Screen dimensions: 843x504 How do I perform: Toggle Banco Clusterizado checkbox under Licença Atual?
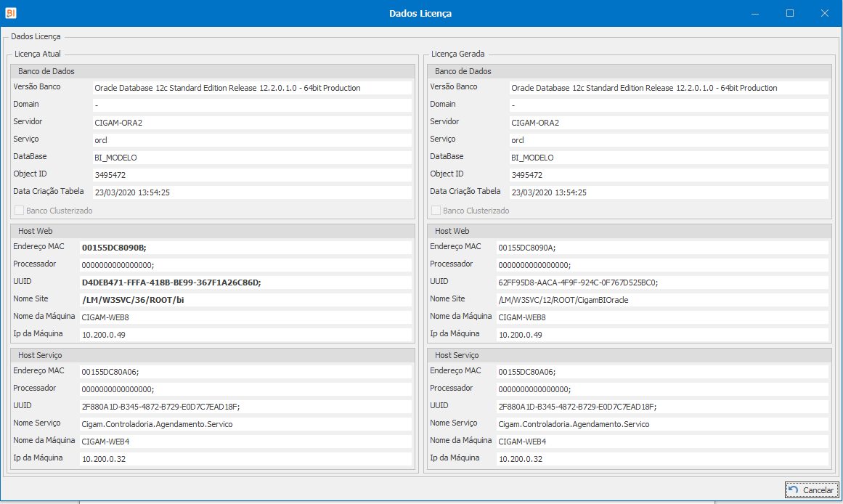coord(20,211)
